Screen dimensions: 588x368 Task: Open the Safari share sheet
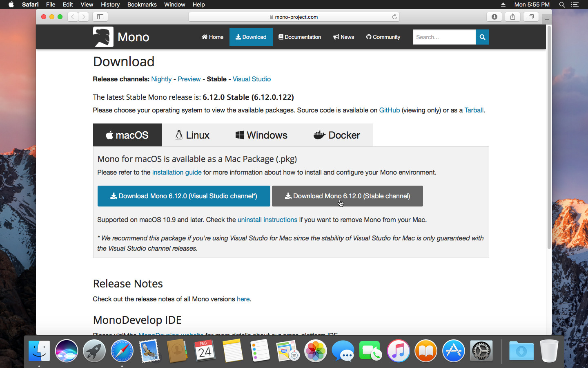pos(512,17)
